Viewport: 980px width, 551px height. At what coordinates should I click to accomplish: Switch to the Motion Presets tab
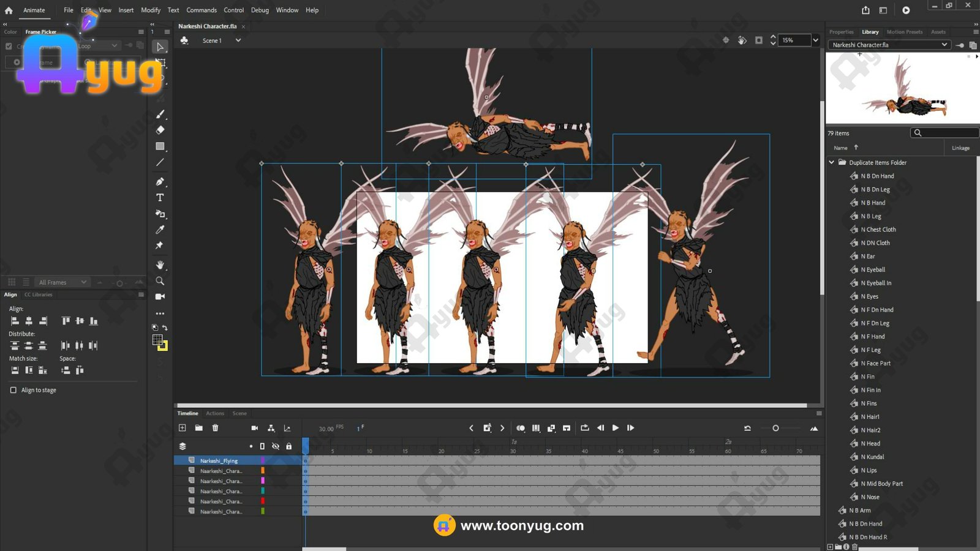click(x=904, y=32)
